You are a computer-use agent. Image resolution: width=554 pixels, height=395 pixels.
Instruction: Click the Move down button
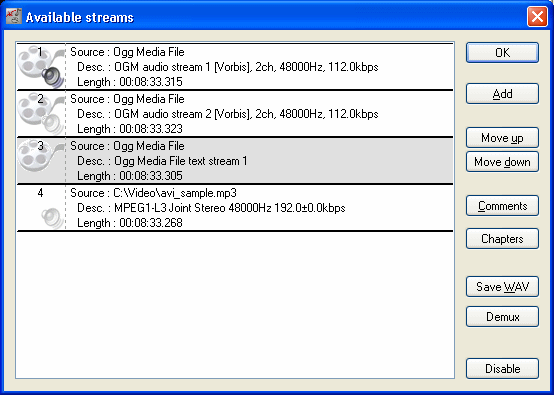point(502,162)
